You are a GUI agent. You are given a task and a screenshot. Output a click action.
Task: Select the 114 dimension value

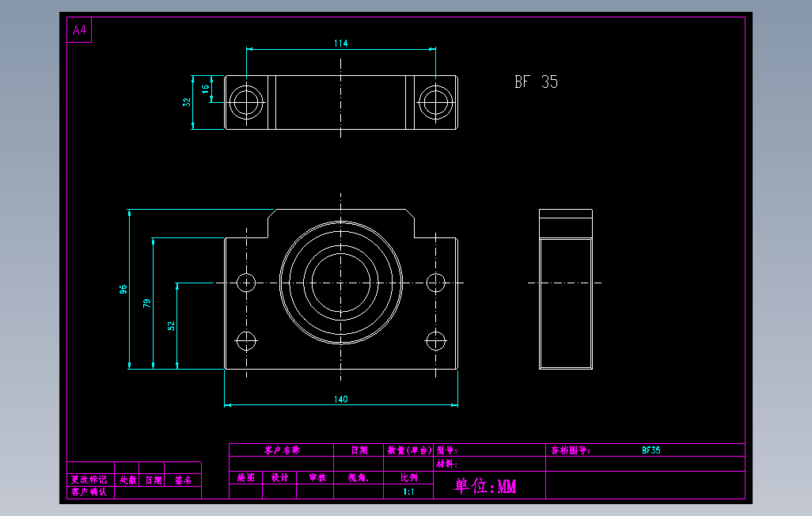click(341, 43)
